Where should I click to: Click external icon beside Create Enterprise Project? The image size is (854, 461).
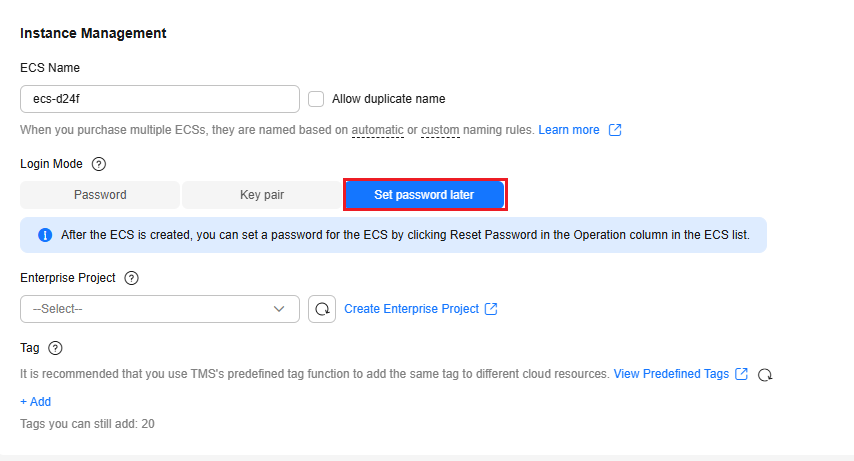[x=491, y=309]
